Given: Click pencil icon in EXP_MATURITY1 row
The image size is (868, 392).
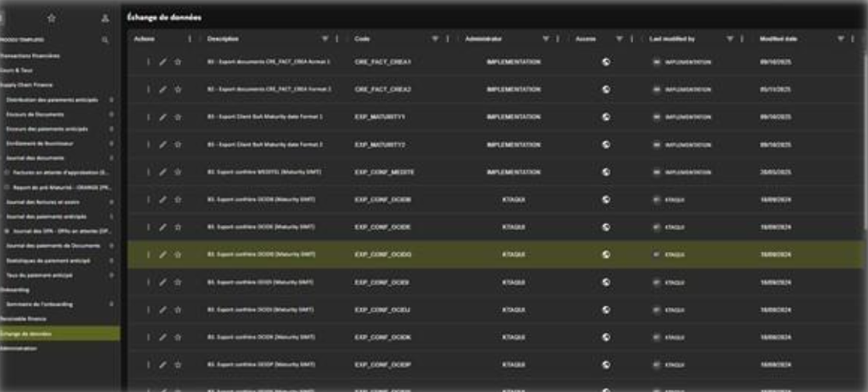Looking at the screenshot, I should pos(162,117).
